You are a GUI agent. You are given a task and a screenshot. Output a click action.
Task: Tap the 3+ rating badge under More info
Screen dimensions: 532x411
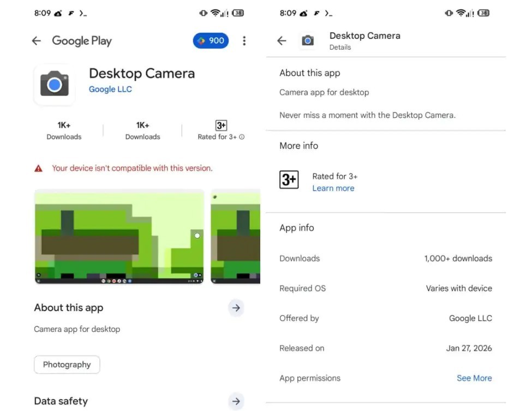(x=289, y=180)
